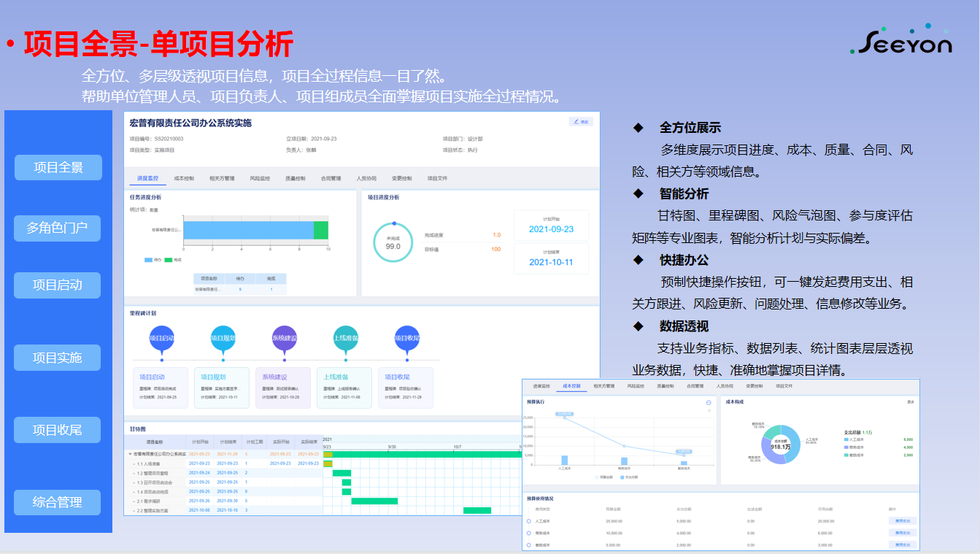Click the Seeyon logo

pos(901,42)
